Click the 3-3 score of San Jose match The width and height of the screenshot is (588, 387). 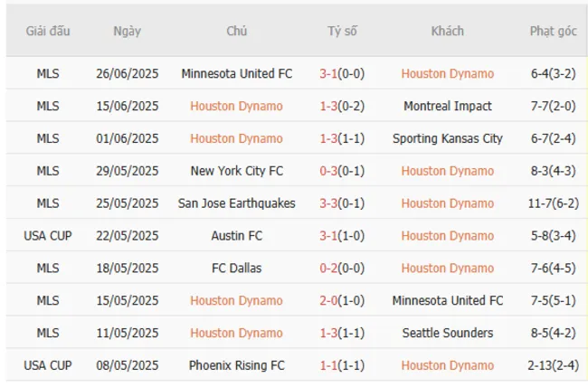tap(328, 203)
